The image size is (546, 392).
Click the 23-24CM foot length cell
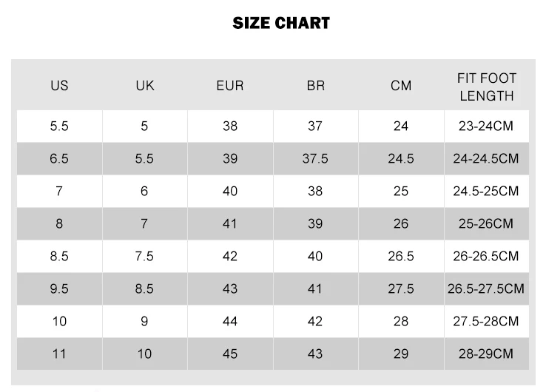(x=486, y=126)
